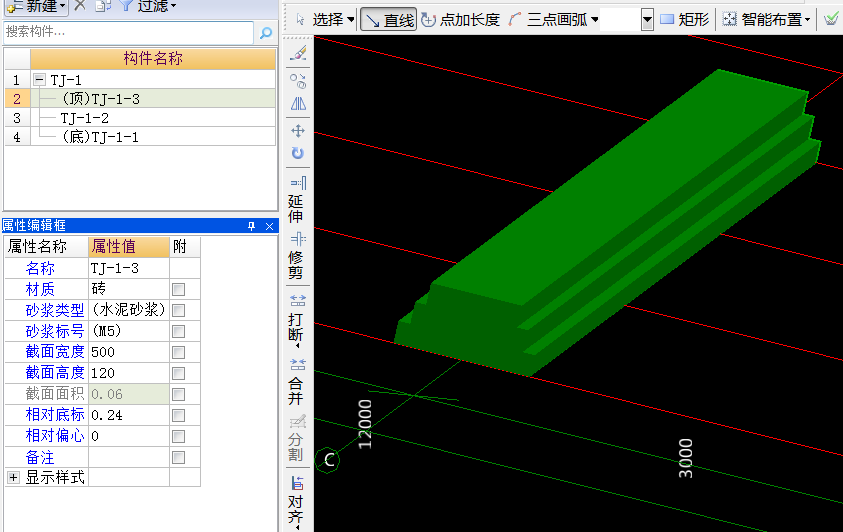The height and width of the screenshot is (532, 843).
Task: Click the empty 备注 value cell
Action: 129,457
